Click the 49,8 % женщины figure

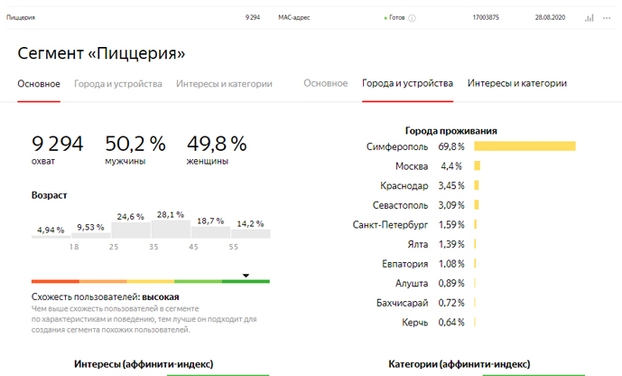[x=217, y=144]
